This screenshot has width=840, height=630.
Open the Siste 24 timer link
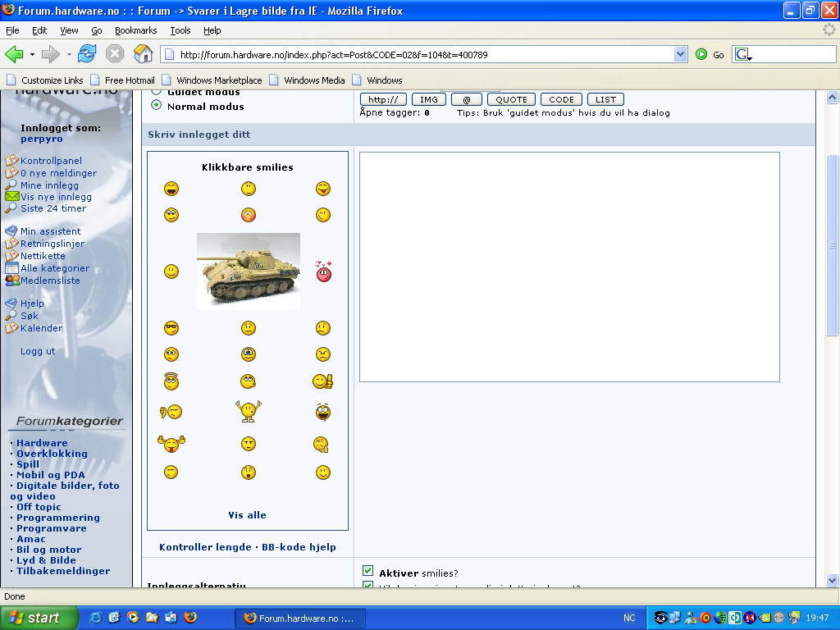point(53,208)
